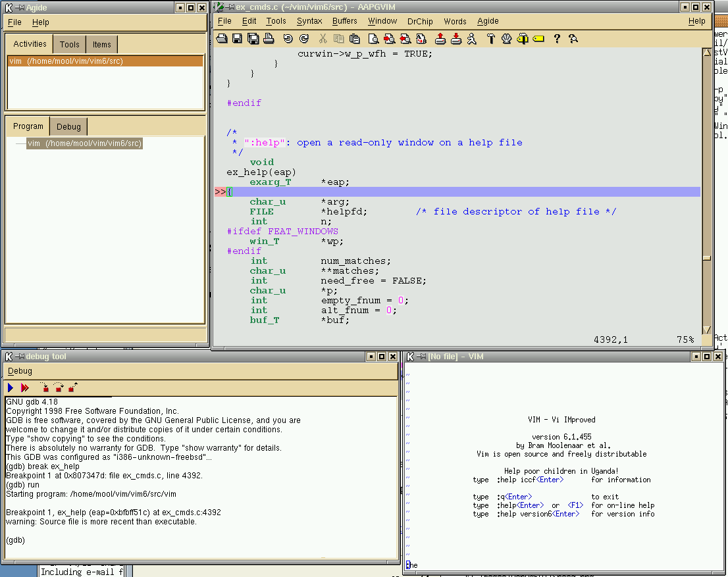The width and height of the screenshot is (728, 577).
Task: Open the Edit menu in AAPGVIM
Action: (249, 21)
